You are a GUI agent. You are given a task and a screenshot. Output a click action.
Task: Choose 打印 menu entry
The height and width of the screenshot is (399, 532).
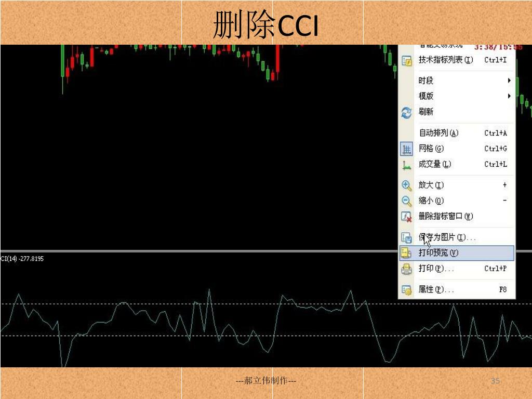click(457, 269)
